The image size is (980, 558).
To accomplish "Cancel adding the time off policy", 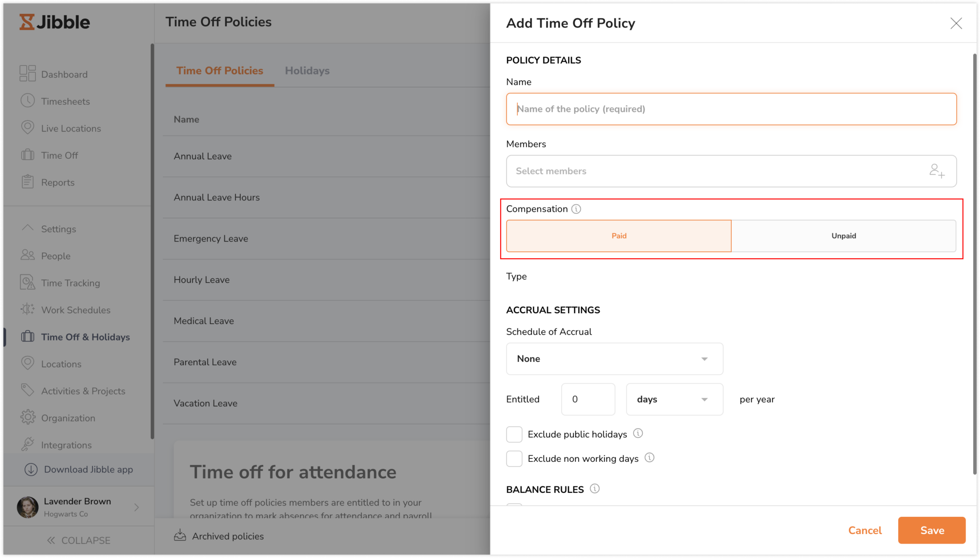I will (x=864, y=530).
